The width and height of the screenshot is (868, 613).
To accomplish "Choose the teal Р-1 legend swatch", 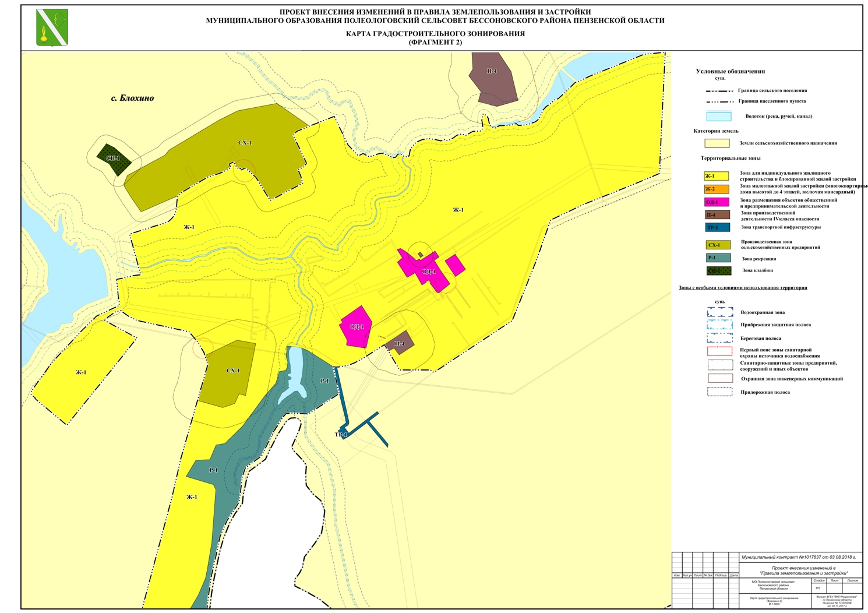I will click(x=718, y=258).
